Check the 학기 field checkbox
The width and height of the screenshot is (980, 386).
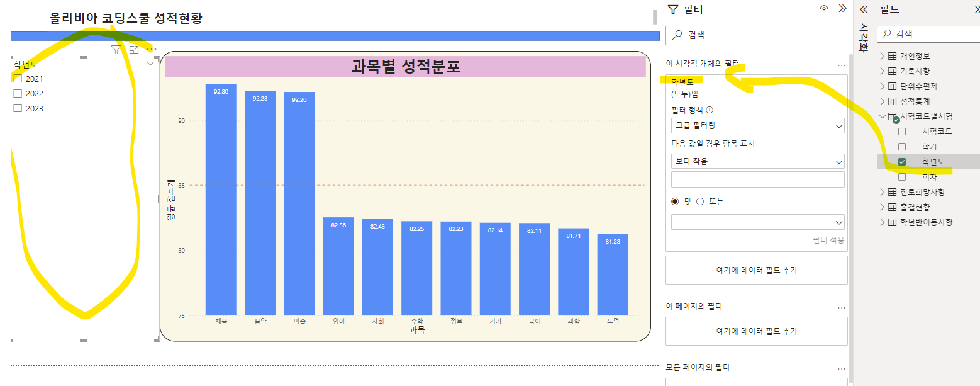coord(902,147)
